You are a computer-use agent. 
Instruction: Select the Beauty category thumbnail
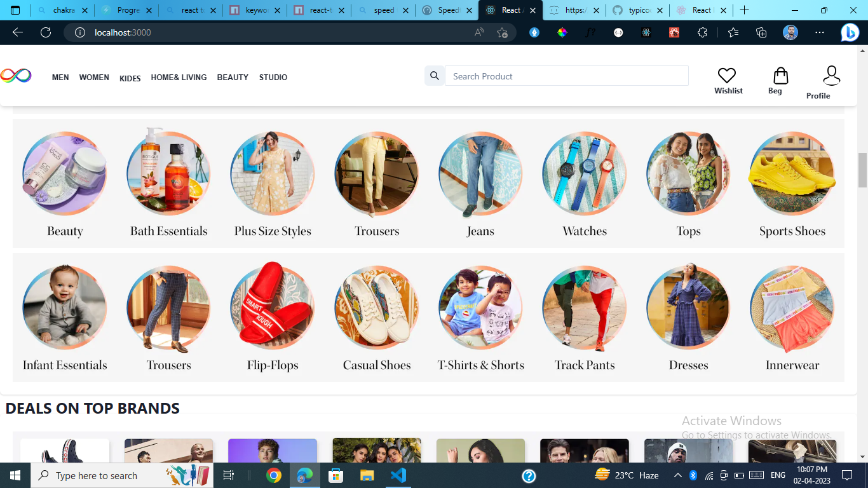pyautogui.click(x=65, y=173)
